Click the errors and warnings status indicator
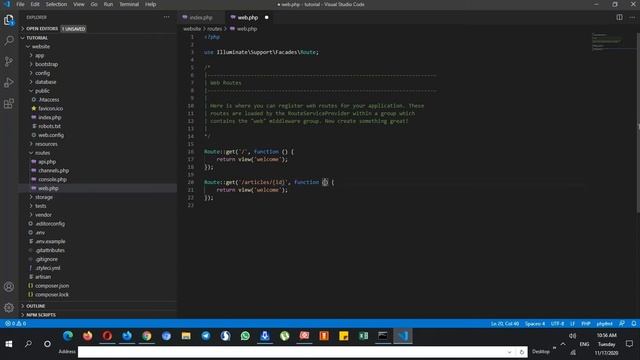640x360 pixels. (16, 323)
